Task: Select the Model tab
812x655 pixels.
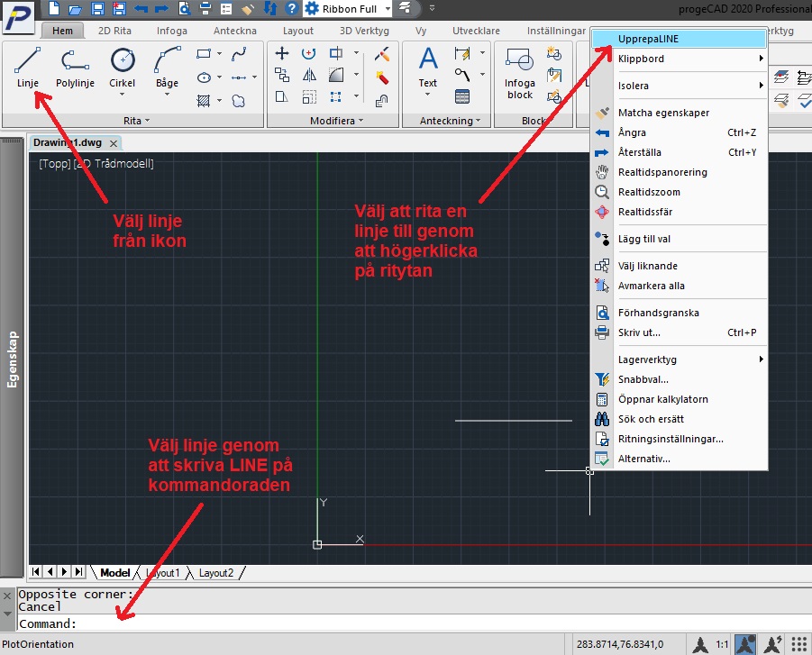Action: [x=114, y=573]
